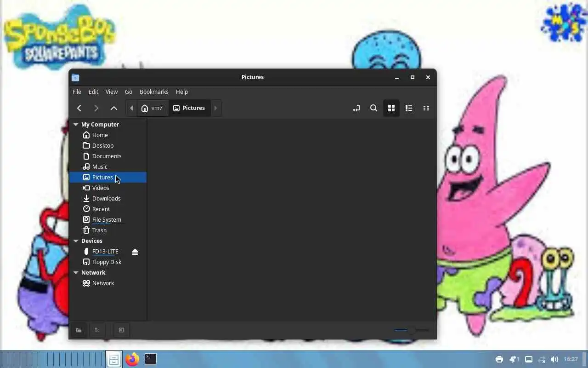Open the network tray icon

point(542,359)
